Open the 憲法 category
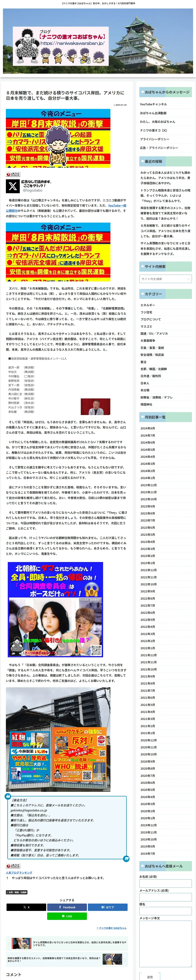Image resolution: width=196 pixels, height=980 pixels. point(143,362)
